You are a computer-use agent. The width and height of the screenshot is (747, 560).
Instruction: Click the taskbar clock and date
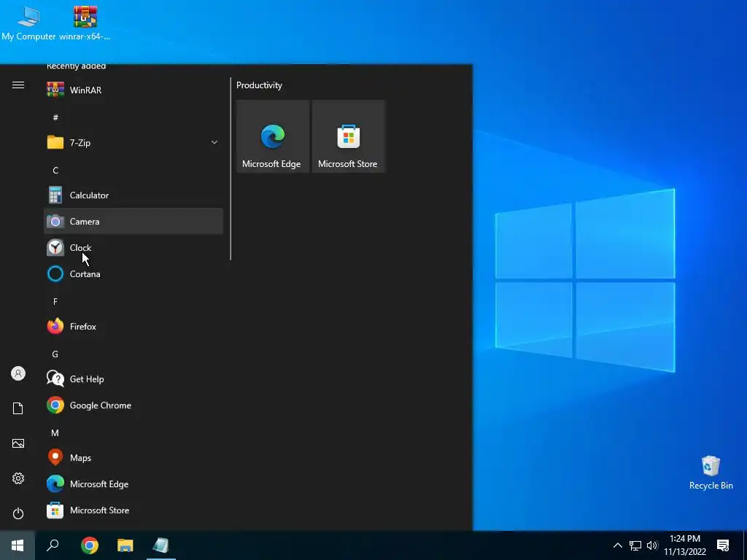coord(685,545)
